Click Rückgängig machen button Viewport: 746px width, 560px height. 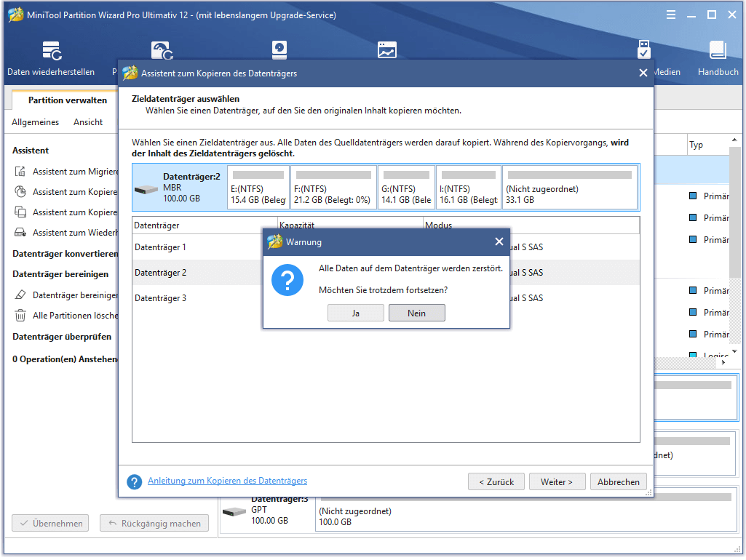point(154,524)
